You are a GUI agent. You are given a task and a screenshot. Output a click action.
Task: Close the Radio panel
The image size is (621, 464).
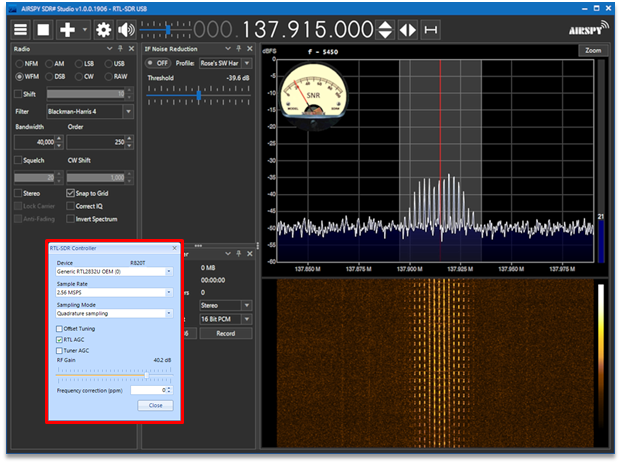[x=131, y=49]
